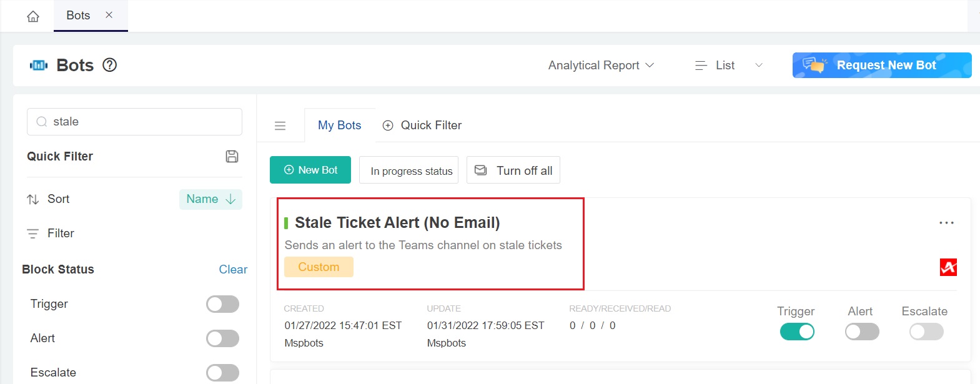Click the Request New Bot button

[x=881, y=65]
